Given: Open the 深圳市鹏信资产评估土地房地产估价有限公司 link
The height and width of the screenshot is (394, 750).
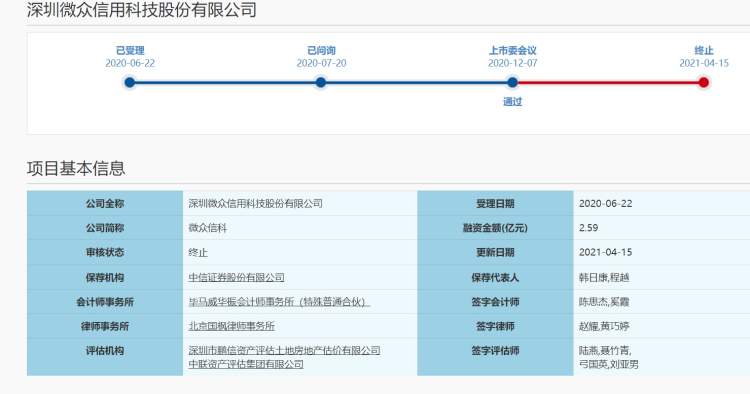Looking at the screenshot, I should [x=284, y=350].
